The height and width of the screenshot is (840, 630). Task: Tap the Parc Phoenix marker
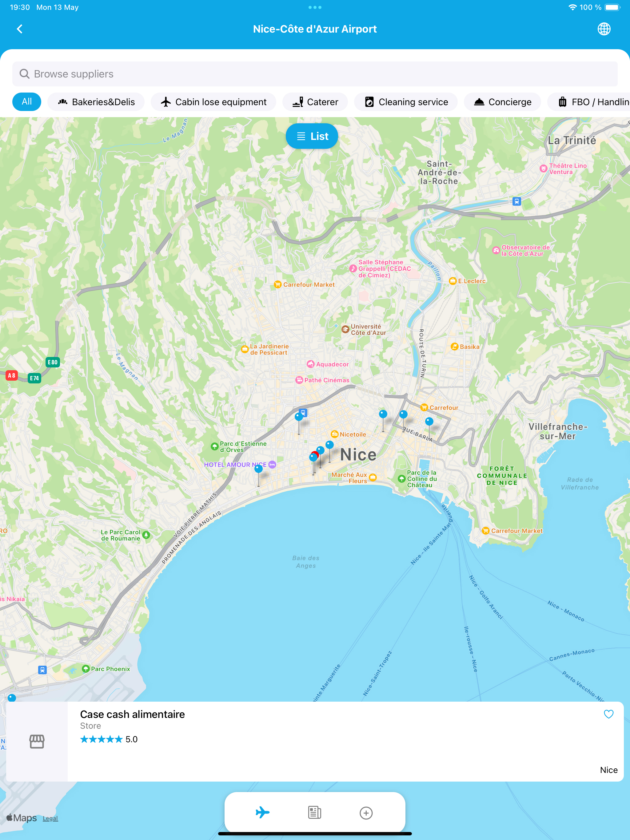(x=86, y=669)
